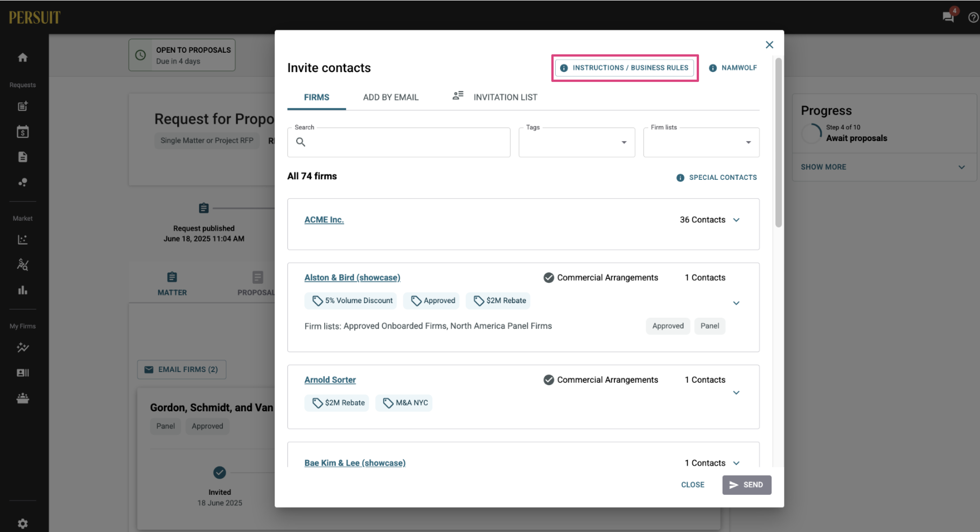Screen dimensions: 980x532
Task: Click the invitation list people icon
Action: click(458, 95)
